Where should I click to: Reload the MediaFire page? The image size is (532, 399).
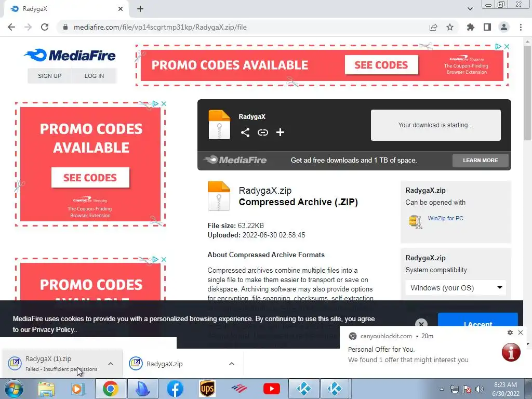click(x=45, y=27)
